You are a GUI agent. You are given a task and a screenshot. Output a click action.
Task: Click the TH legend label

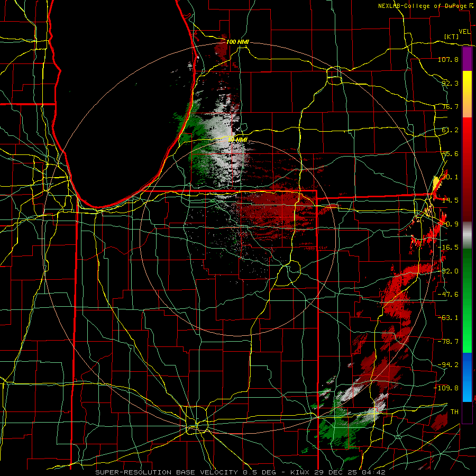pos(454,412)
